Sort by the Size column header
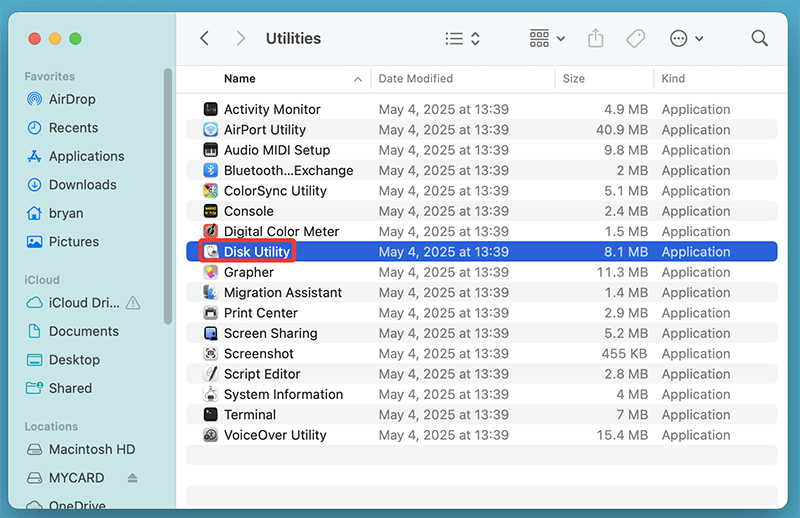This screenshot has width=800, height=518. click(573, 79)
